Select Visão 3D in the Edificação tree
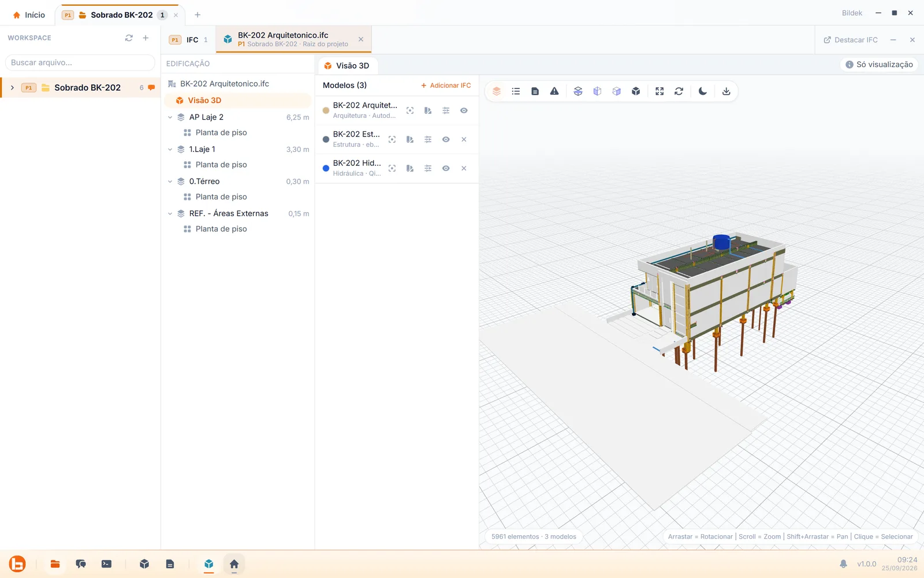This screenshot has height=578, width=924. [239, 101]
